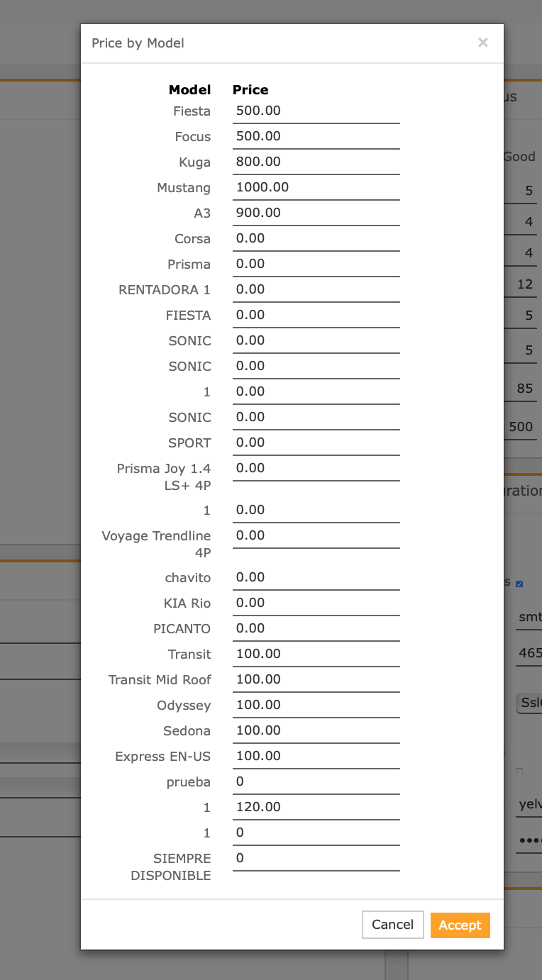Edit price for Prisma Joy 1.4 LS+ 4P
Image resolution: width=542 pixels, height=980 pixels.
click(x=316, y=468)
